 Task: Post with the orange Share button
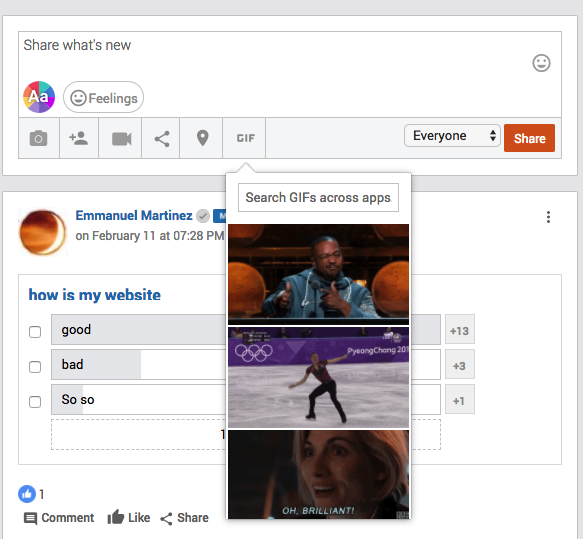(x=529, y=138)
